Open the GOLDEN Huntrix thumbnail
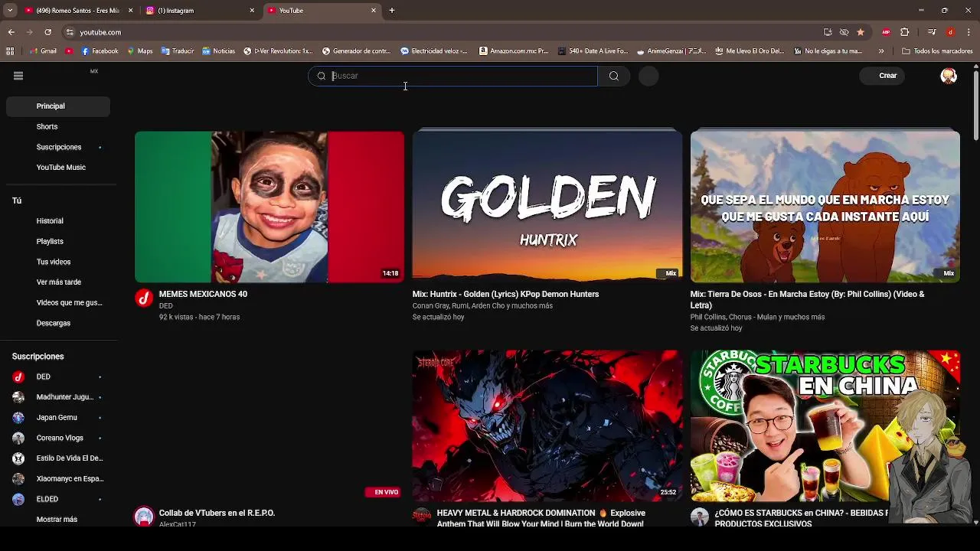The height and width of the screenshot is (551, 980). [547, 207]
